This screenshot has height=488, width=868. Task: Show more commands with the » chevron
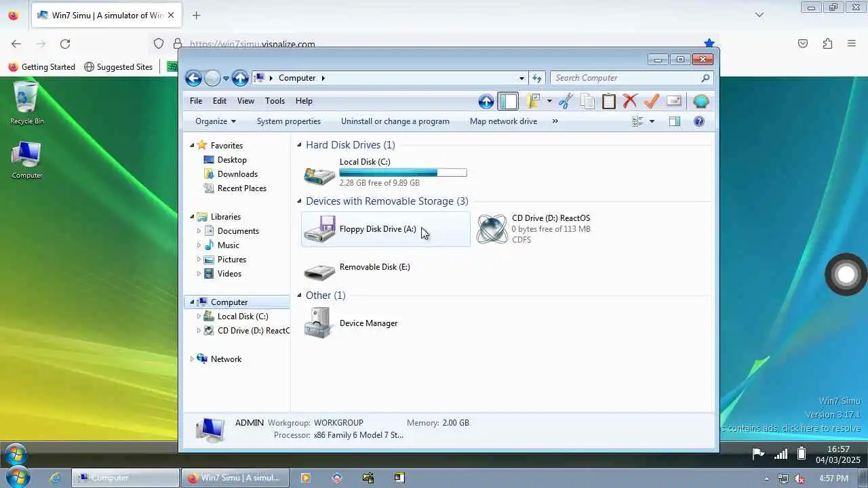555,121
